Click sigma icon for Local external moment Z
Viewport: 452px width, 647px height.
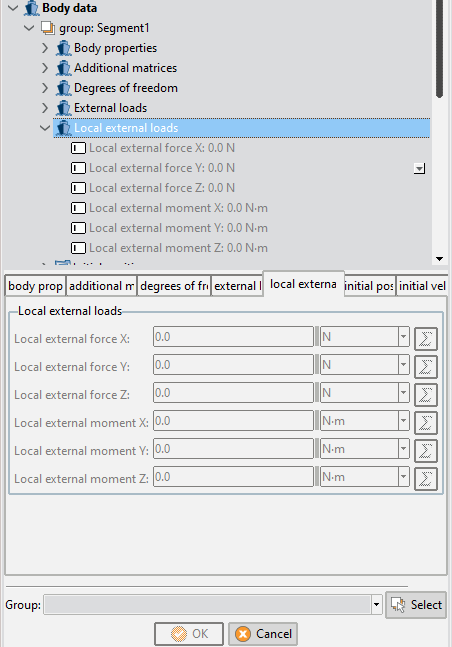click(x=426, y=479)
